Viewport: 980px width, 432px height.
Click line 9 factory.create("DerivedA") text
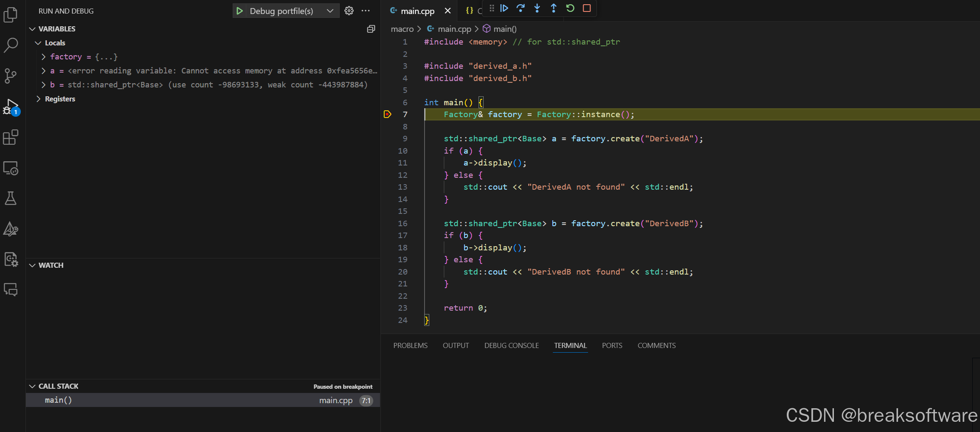[x=637, y=139]
